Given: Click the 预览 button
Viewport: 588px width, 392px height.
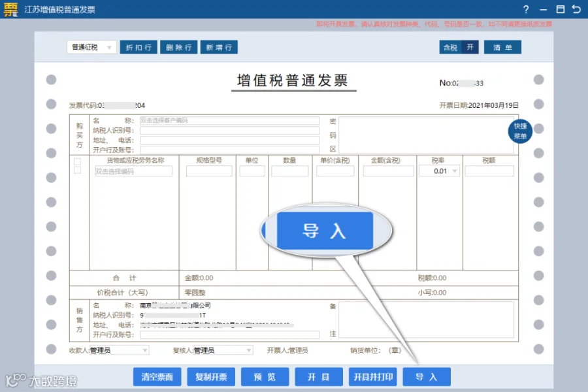Looking at the screenshot, I should [x=265, y=377].
